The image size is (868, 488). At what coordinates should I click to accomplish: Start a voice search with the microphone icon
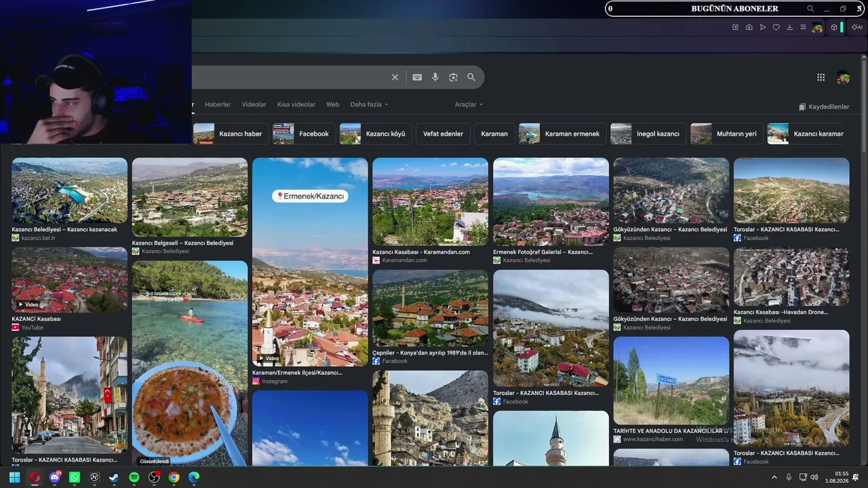point(435,77)
